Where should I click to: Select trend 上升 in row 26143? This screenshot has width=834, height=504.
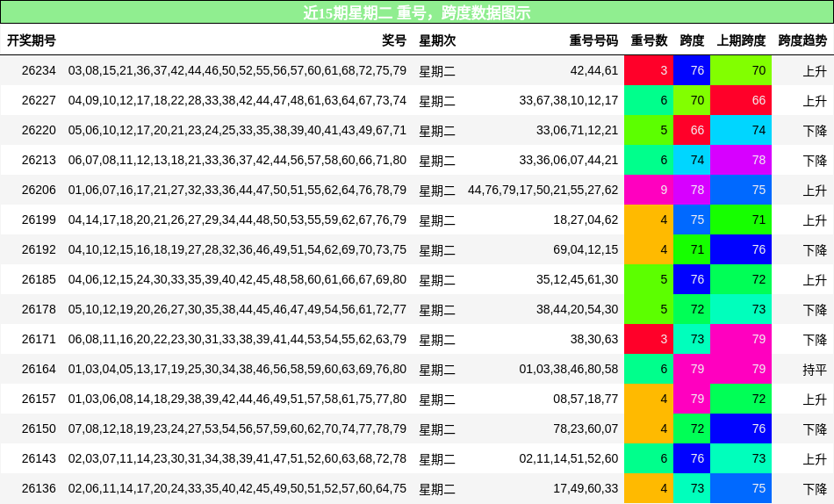click(815, 458)
